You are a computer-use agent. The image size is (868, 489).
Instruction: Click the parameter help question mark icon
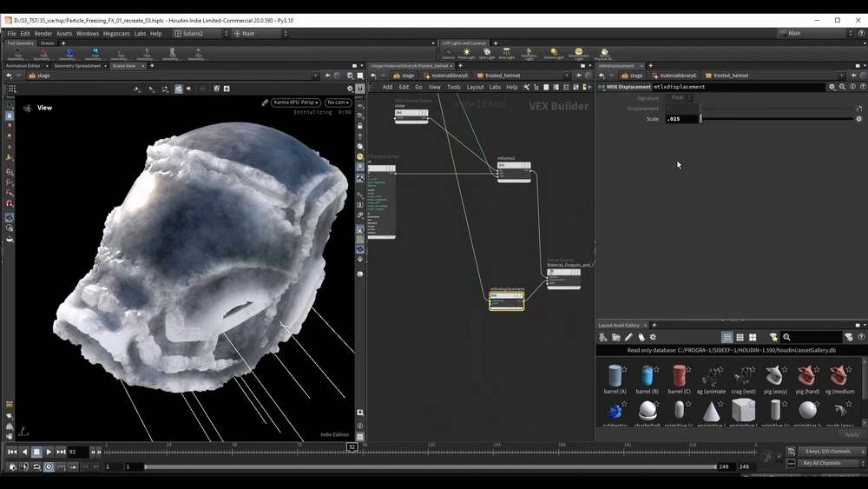pyautogui.click(x=862, y=87)
